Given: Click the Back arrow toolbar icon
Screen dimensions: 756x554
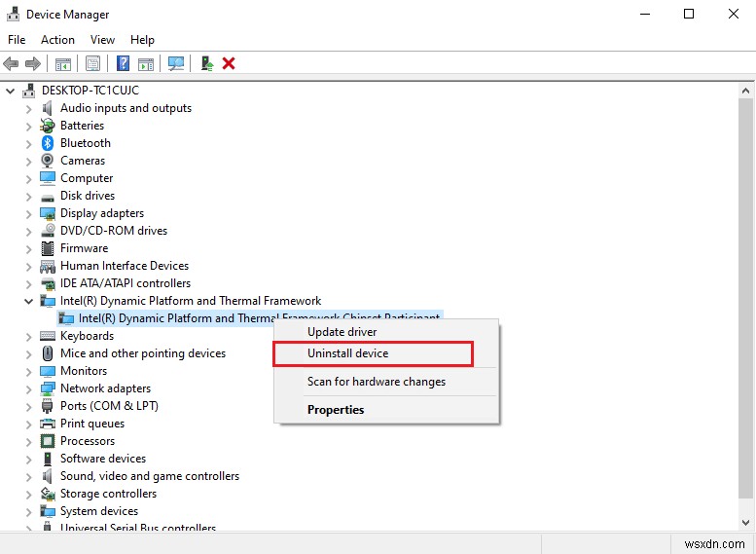Looking at the screenshot, I should tap(11, 63).
